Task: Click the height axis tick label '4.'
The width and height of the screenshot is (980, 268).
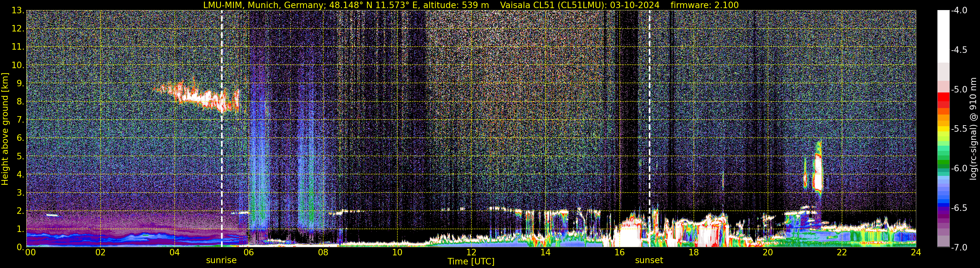Action: [x=20, y=175]
